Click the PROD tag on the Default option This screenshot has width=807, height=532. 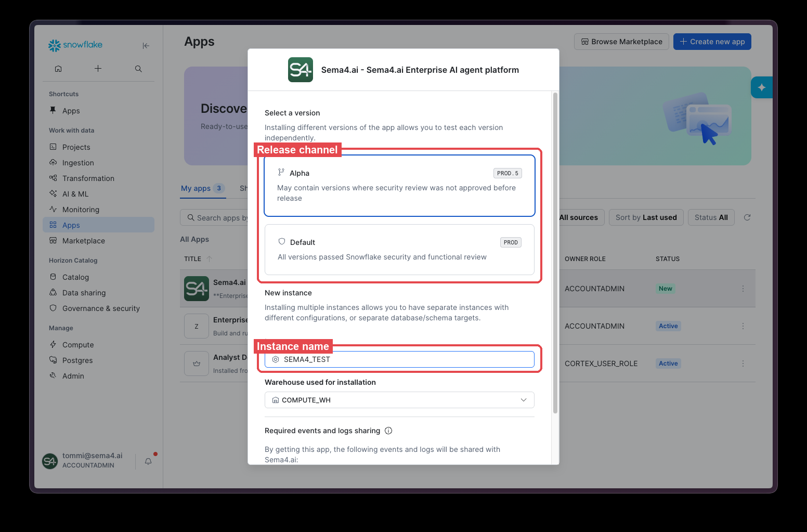[x=511, y=242]
